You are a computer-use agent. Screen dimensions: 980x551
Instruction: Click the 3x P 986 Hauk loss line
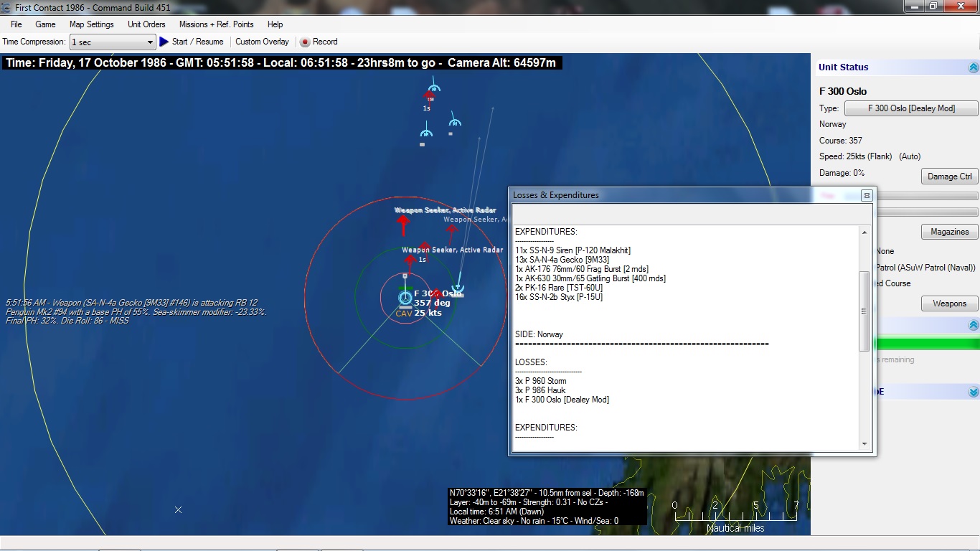[x=540, y=390]
